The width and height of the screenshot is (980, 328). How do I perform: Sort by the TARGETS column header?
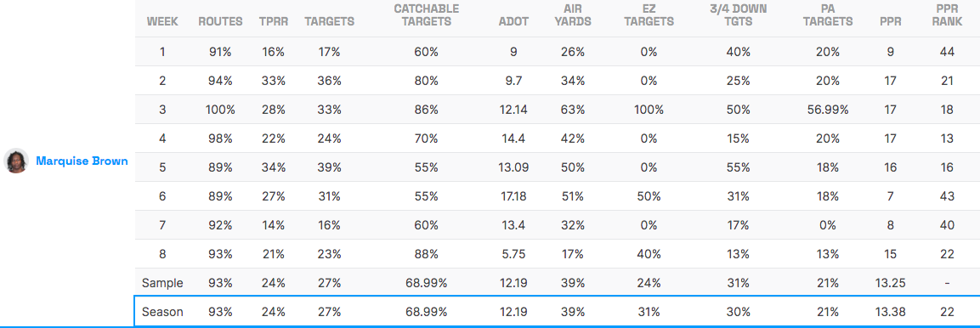(x=330, y=21)
